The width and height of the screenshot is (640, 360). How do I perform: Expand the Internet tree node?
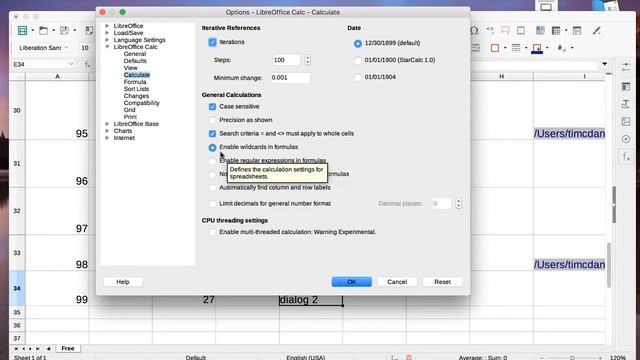107,138
